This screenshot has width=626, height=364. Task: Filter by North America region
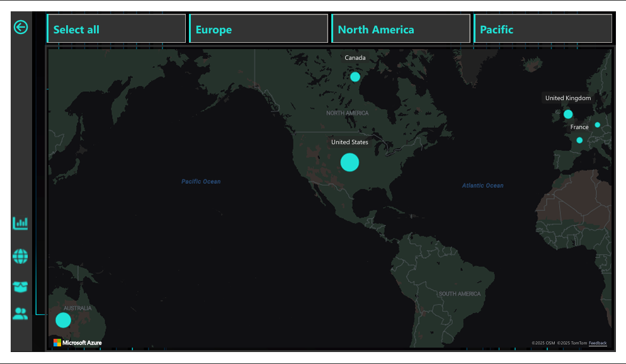[x=401, y=29]
